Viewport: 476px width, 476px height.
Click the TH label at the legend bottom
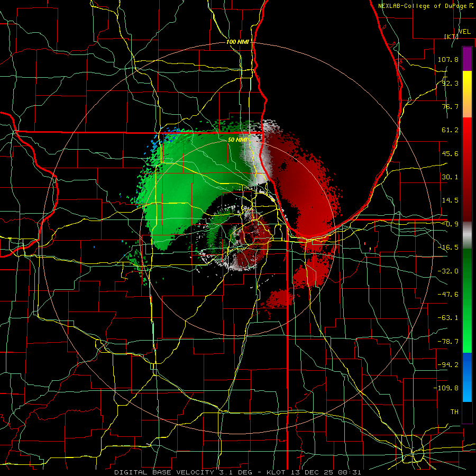pyautogui.click(x=454, y=411)
